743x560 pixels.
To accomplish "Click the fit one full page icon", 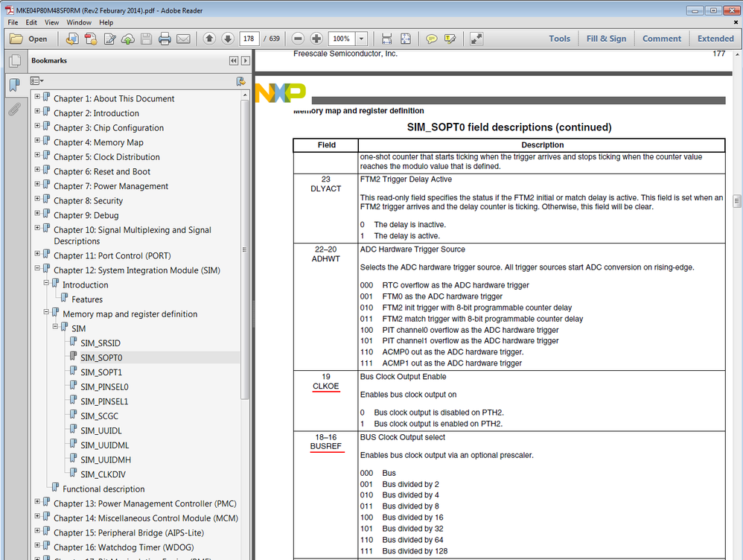I will [x=406, y=39].
